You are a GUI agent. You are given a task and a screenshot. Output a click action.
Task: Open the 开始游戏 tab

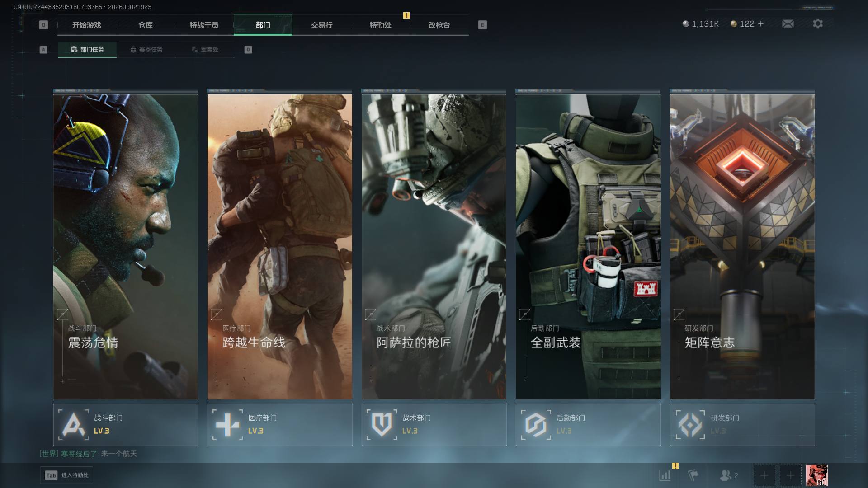(x=87, y=25)
